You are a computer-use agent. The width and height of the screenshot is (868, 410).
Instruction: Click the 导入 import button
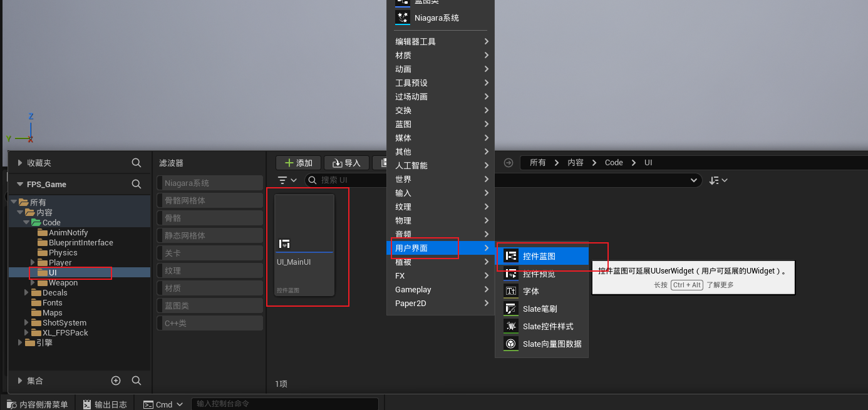click(x=346, y=163)
